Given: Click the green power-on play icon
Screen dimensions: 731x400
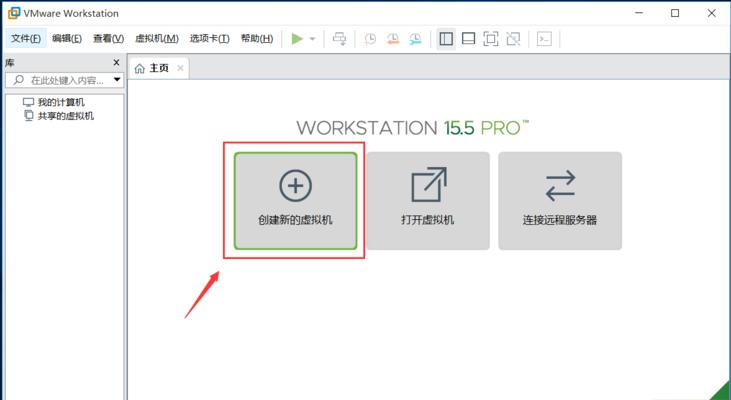Looking at the screenshot, I should (297, 39).
